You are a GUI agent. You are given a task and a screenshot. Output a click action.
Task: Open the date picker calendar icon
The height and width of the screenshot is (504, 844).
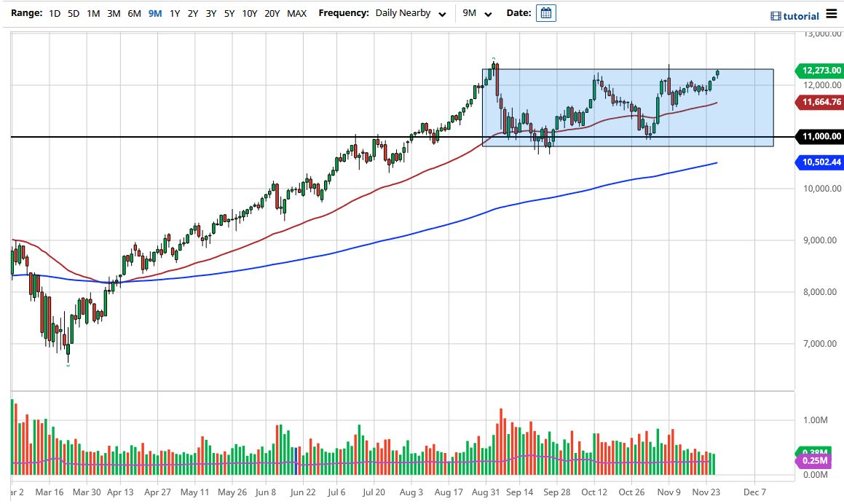(545, 12)
